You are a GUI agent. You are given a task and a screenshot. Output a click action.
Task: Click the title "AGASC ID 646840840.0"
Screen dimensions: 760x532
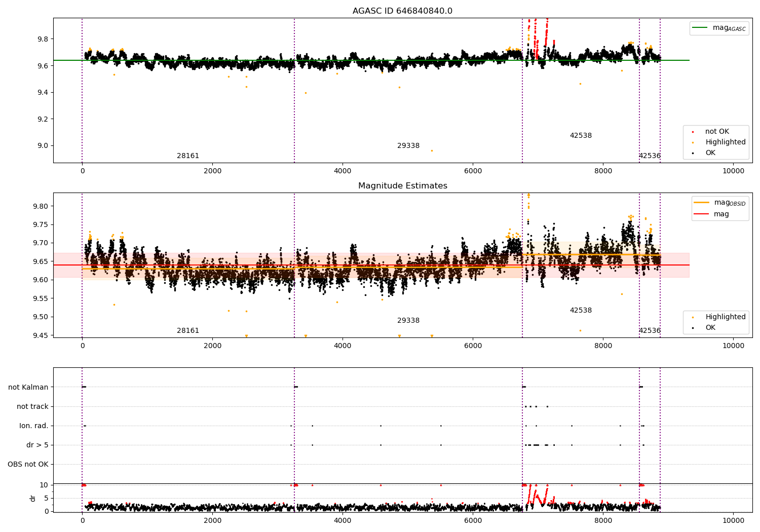coord(402,11)
